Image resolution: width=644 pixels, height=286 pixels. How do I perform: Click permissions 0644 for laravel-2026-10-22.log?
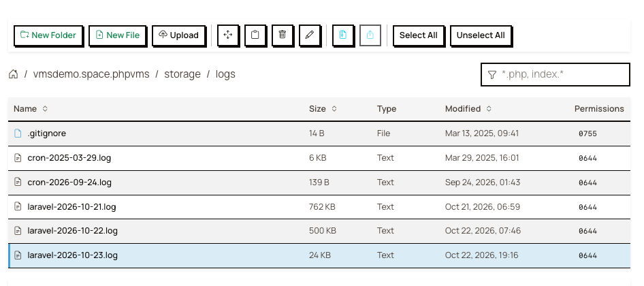(587, 231)
